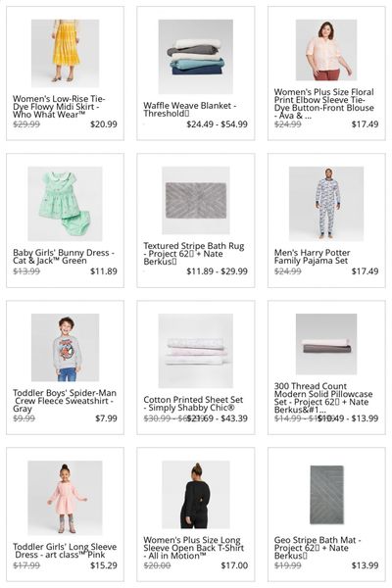Click the gray Textured Stripe Bath Rug image
Image resolution: width=392 pixels, height=588 pixels.
[195, 200]
